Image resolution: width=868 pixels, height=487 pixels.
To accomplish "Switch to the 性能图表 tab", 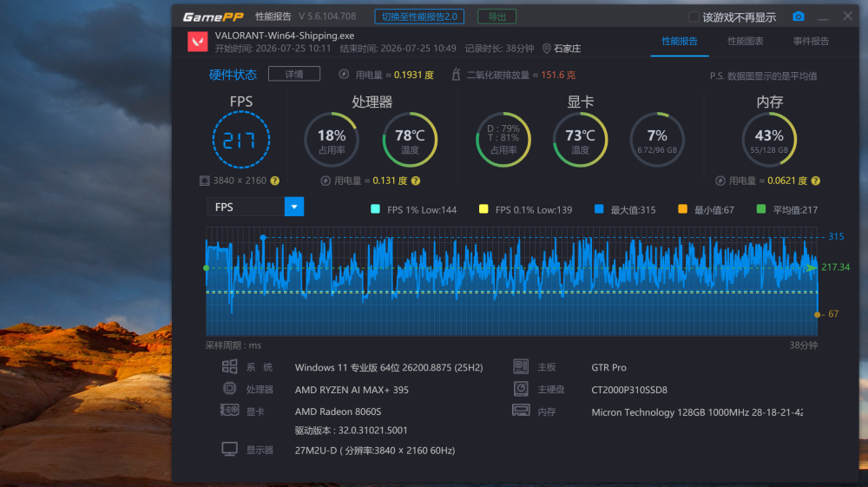I will (745, 41).
